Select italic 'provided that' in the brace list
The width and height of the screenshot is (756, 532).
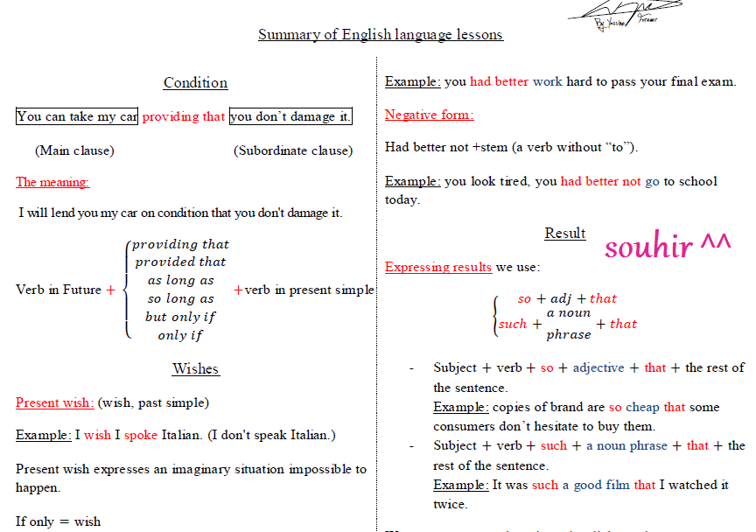tap(180, 262)
